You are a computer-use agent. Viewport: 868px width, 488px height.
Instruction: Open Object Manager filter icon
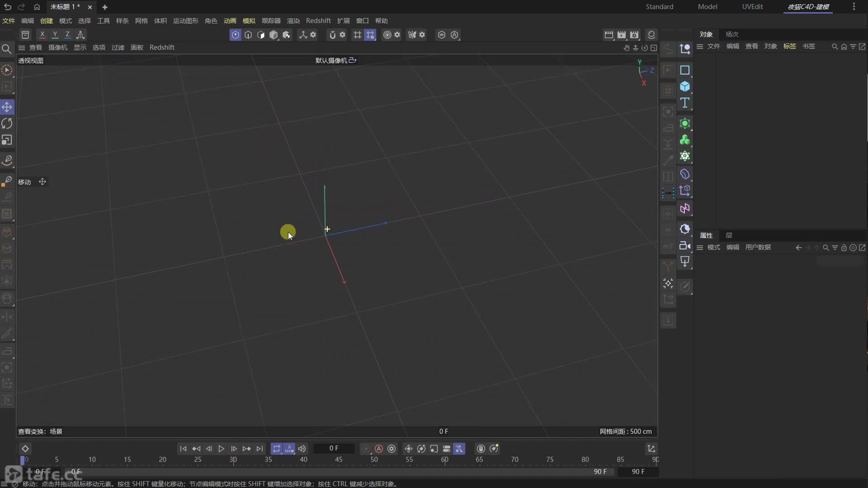click(853, 47)
